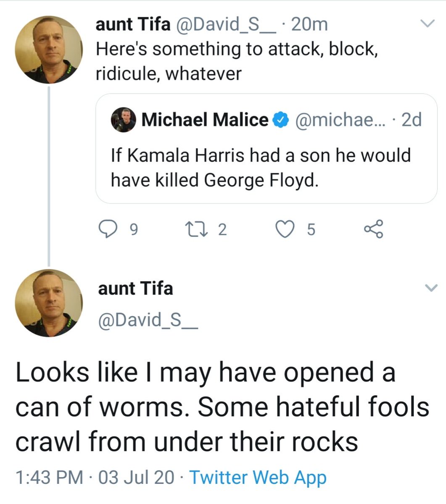Select the "can of worms" tweet text
Viewport: 446px width, 504px height.
pyautogui.click(x=222, y=407)
